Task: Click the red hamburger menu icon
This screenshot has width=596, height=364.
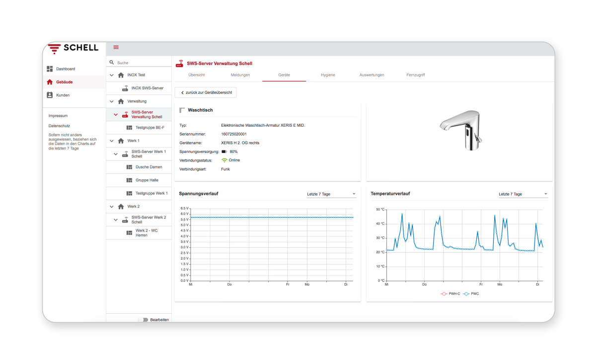Action: tap(116, 47)
